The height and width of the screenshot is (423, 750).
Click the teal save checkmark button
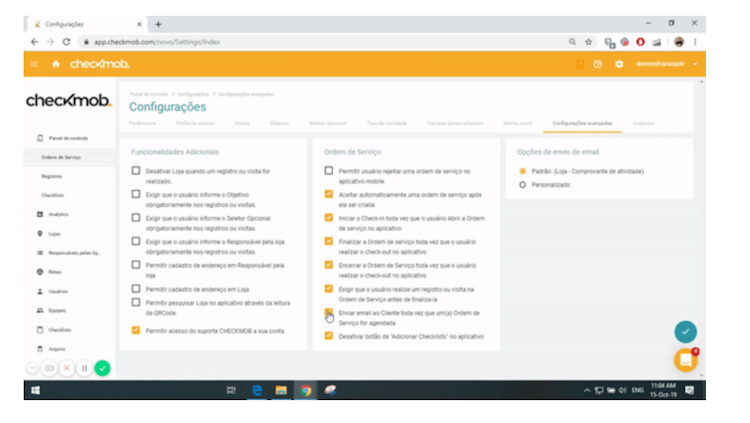point(685,332)
